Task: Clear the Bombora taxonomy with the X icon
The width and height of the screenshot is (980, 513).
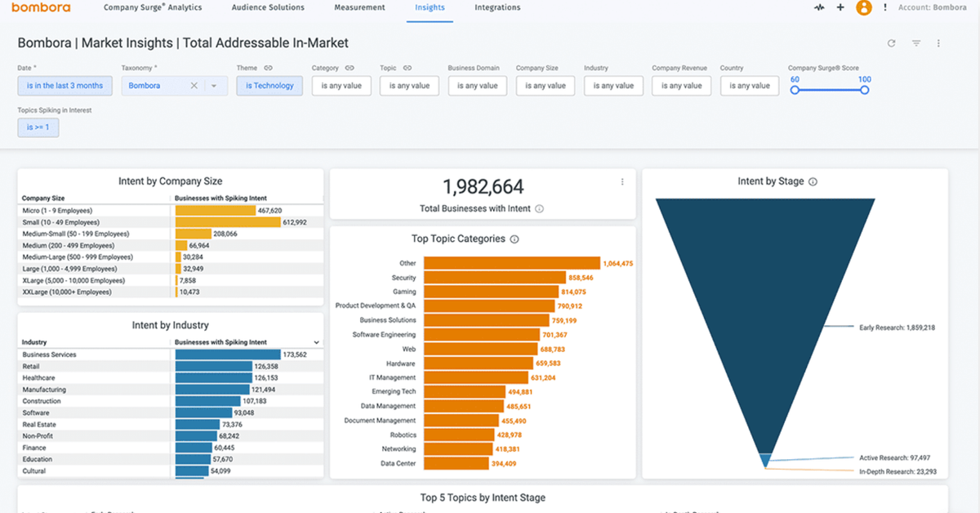Action: coord(194,86)
